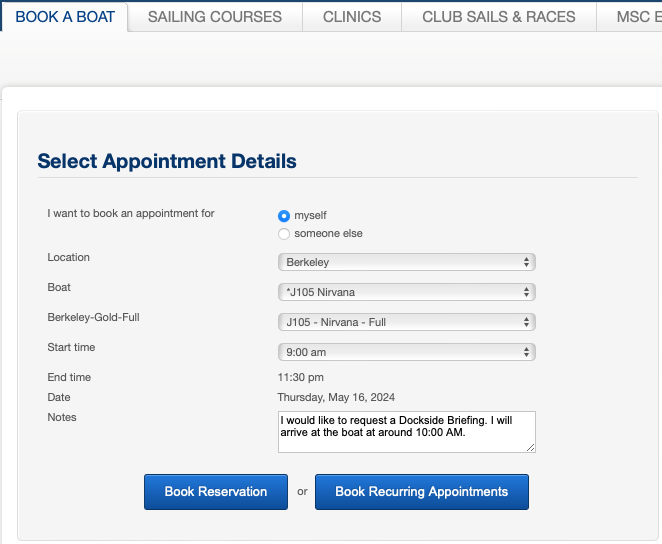Viewport: 662px width, 544px height.
Task: Open the Book a Boat tab
Action: [x=65, y=17]
